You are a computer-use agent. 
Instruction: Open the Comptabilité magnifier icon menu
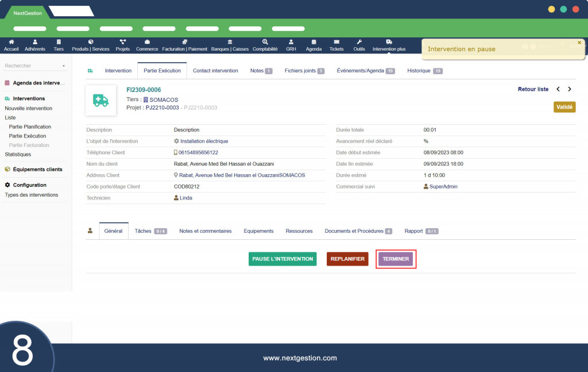[265, 42]
